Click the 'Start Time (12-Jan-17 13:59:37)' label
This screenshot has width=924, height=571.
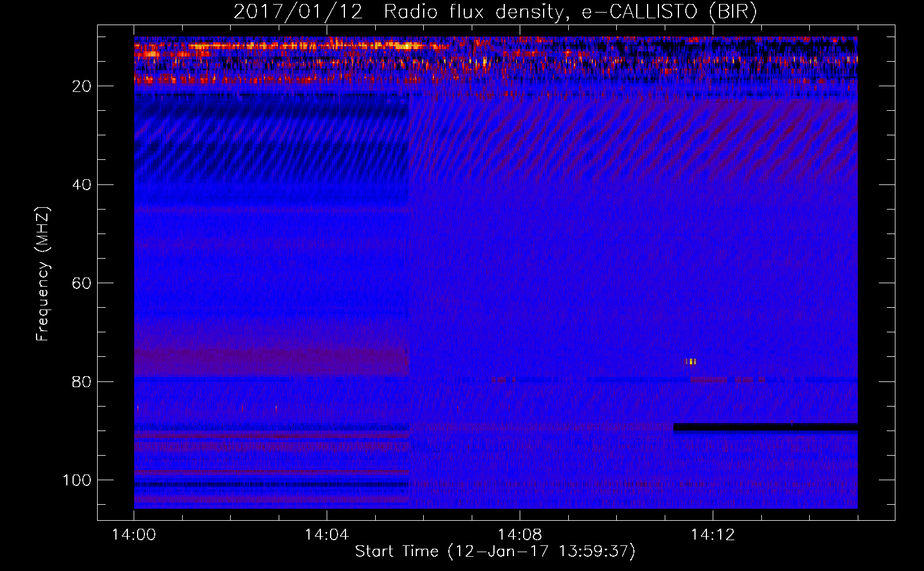point(495,552)
